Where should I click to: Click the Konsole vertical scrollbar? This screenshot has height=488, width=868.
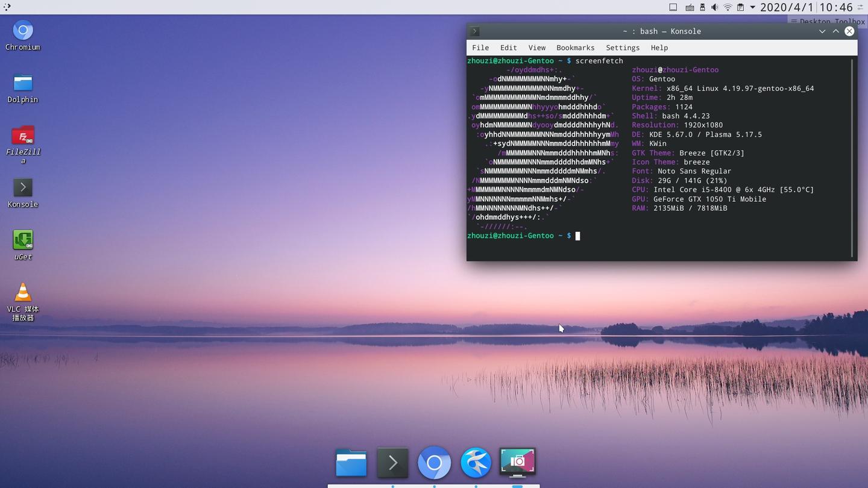[x=852, y=157]
